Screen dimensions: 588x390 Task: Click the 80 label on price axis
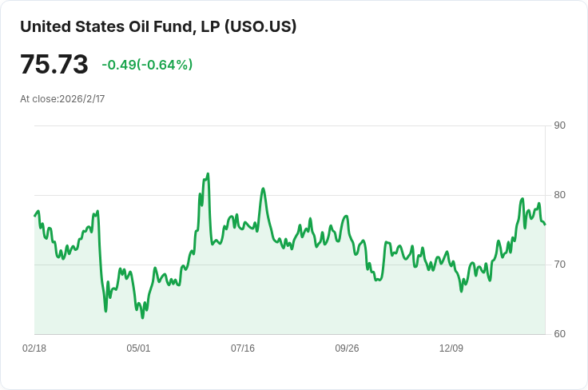(559, 195)
